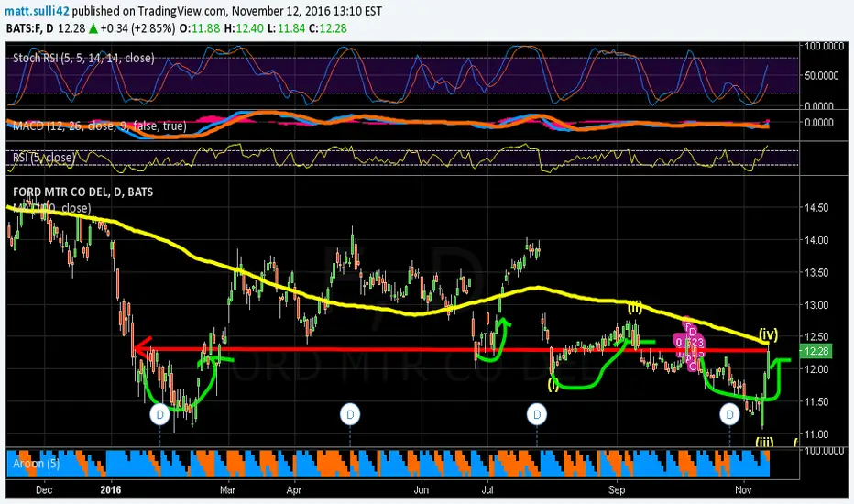The height and width of the screenshot is (504, 854).
Task: Click the 14.50 price axis label
Action: [x=816, y=208]
